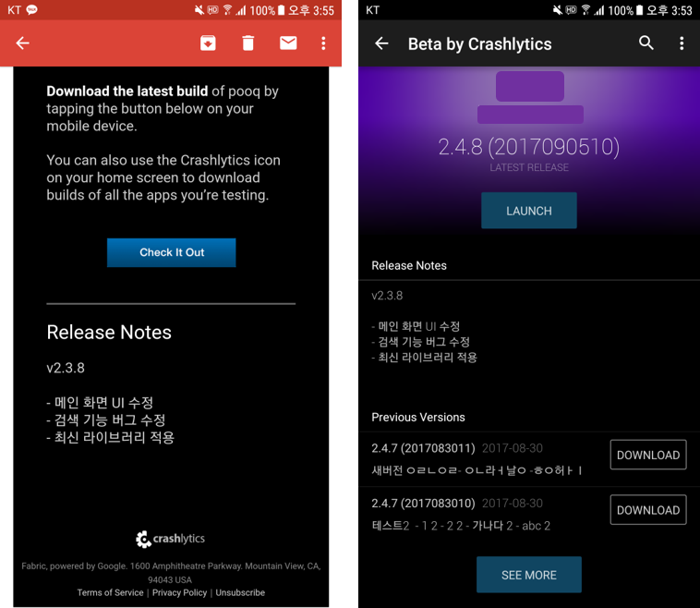
Task: Tap the back arrow in the email screen
Action: click(x=22, y=43)
